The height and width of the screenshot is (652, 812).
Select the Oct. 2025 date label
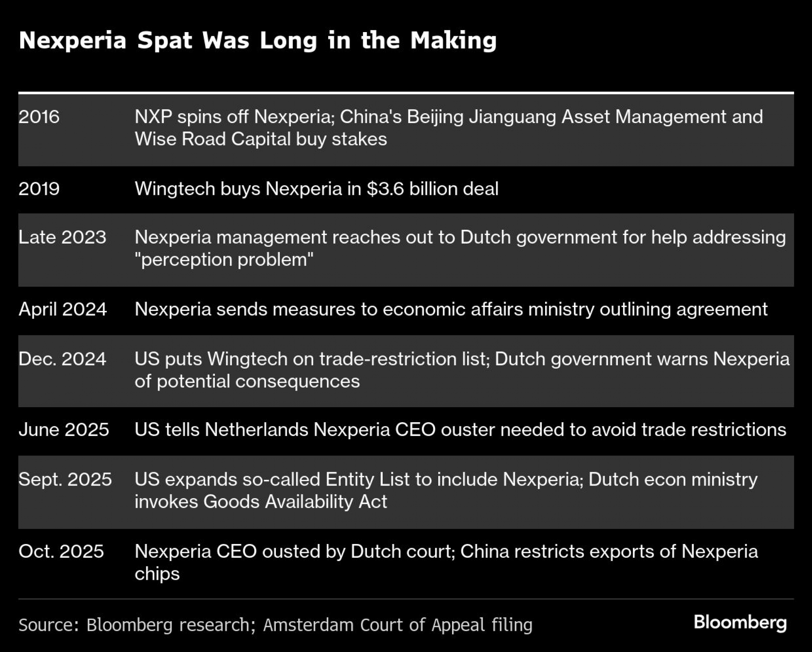61,551
